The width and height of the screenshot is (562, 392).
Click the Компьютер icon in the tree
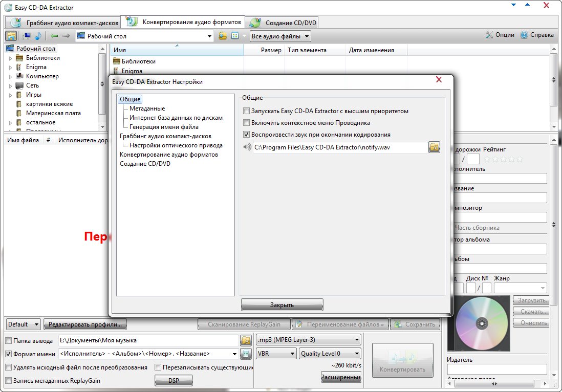19,76
